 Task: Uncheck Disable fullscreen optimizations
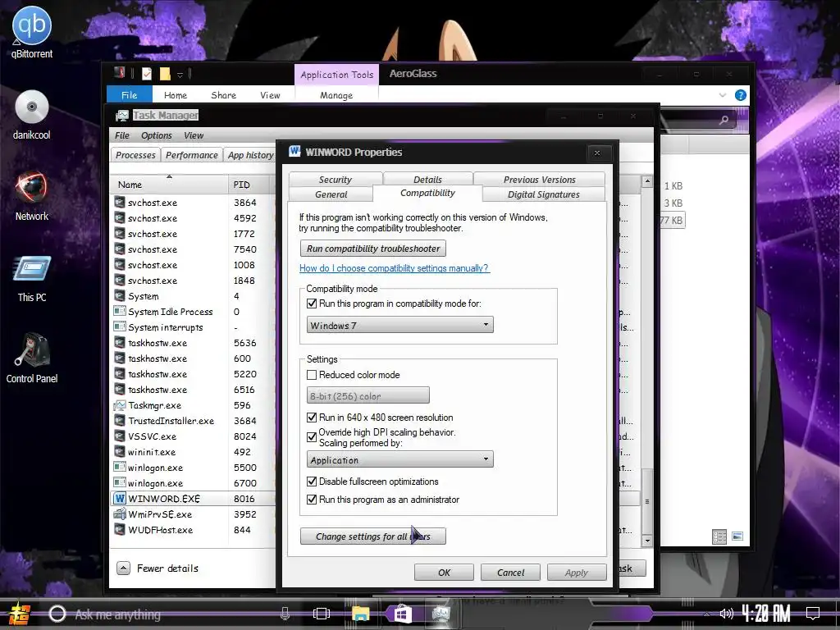312,482
